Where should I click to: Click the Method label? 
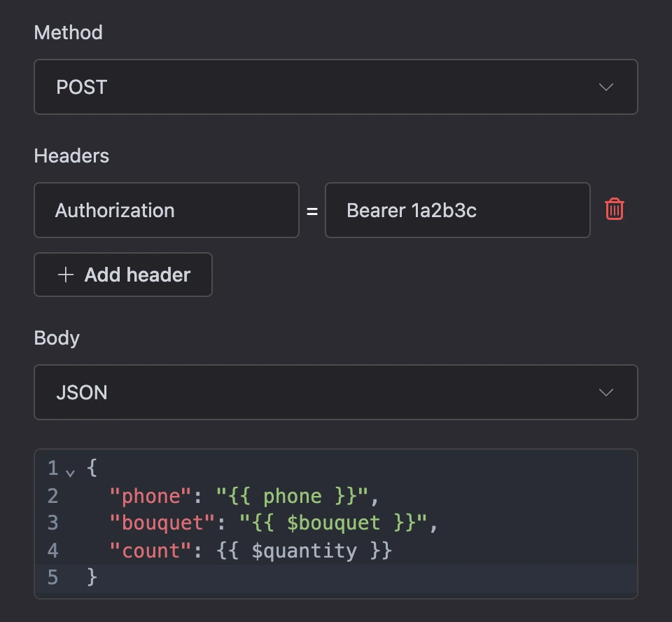tap(68, 33)
